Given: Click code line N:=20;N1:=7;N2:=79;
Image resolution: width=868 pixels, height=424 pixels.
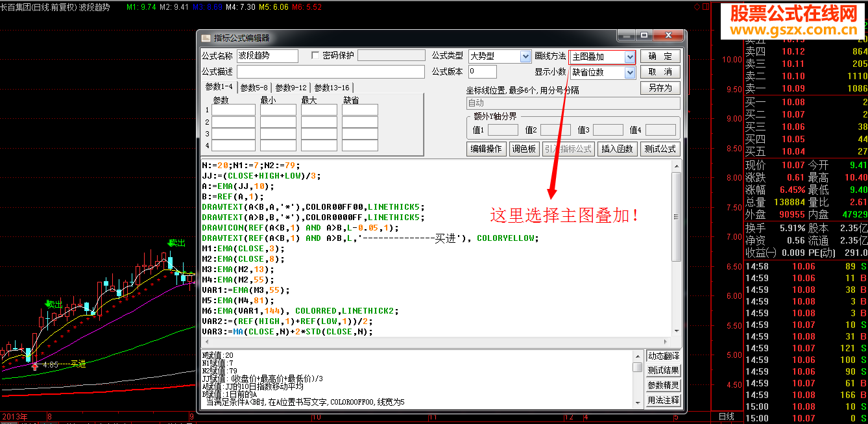Looking at the screenshot, I should pyautogui.click(x=251, y=165).
